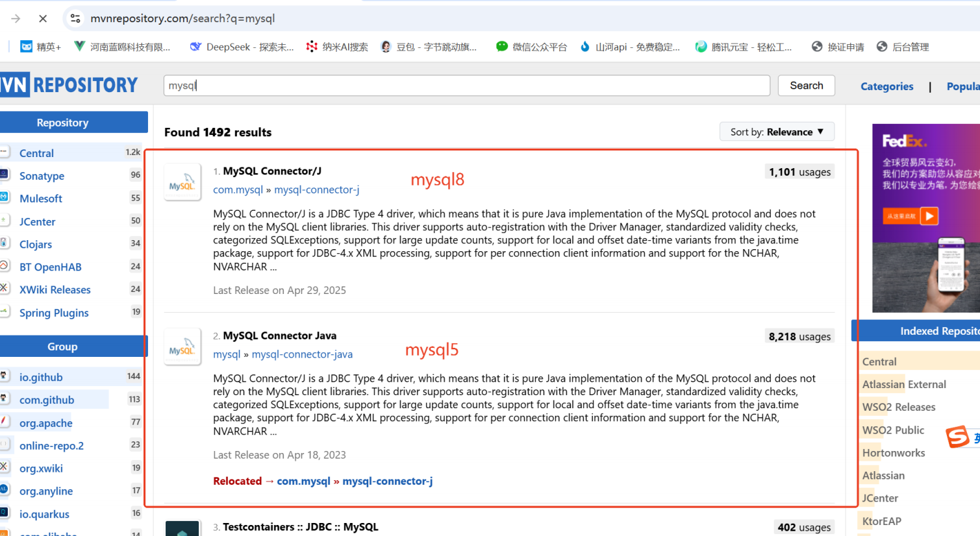Image resolution: width=980 pixels, height=536 pixels.
Task: Open the 河南蓝鸥科技有限 bookmark
Action: (122, 47)
